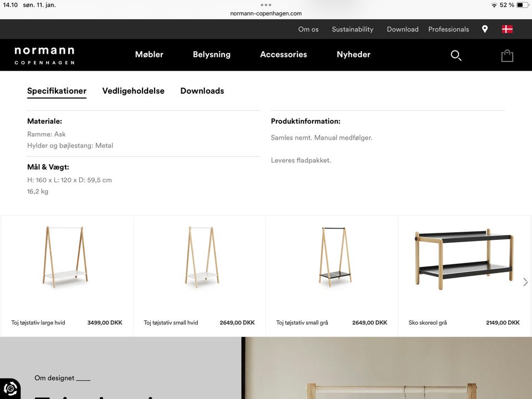Select Nyheder in the navigation
Screen dimensions: 532x399
[353, 54]
